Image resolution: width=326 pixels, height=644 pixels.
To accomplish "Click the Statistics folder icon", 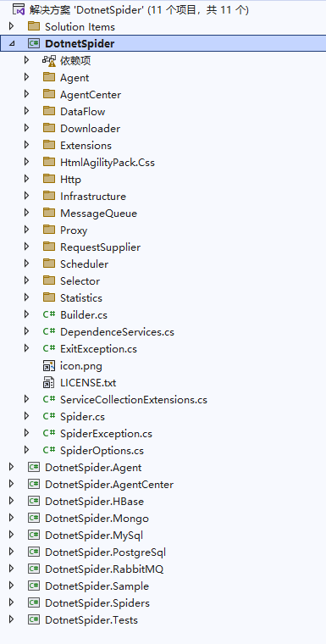I will [x=49, y=297].
